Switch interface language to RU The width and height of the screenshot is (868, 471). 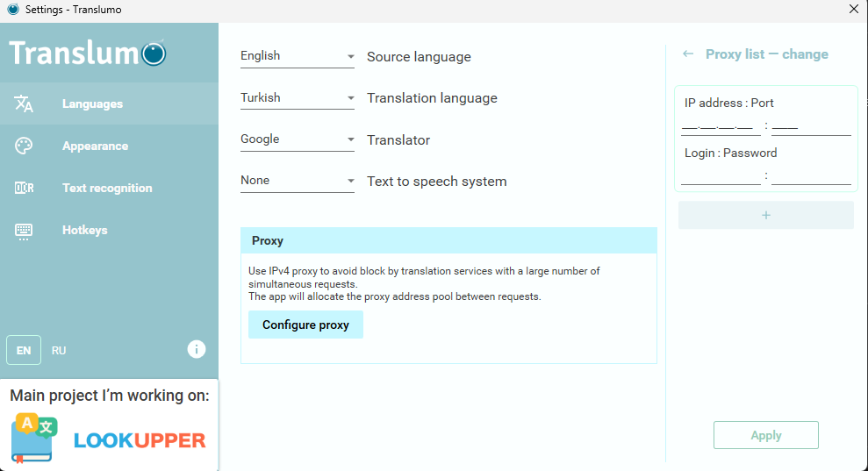point(59,350)
